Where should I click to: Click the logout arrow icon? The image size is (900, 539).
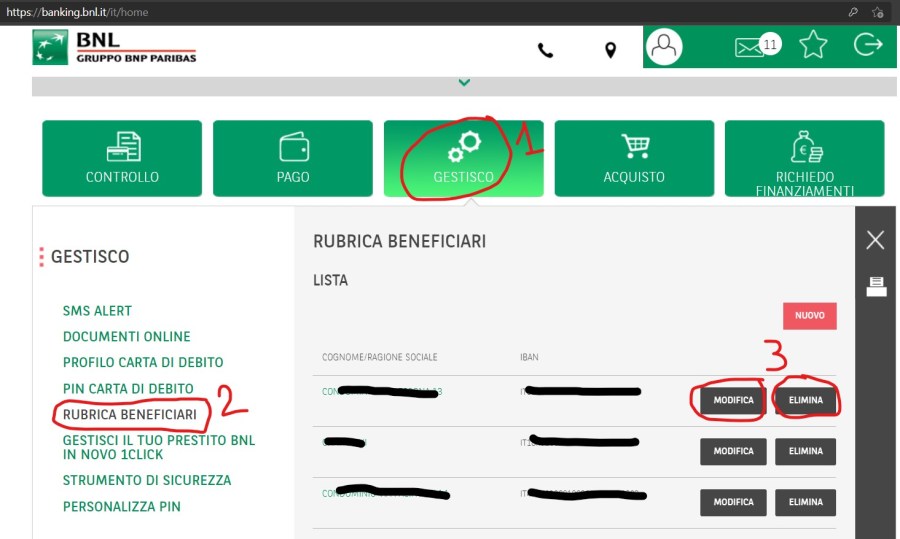(868, 45)
